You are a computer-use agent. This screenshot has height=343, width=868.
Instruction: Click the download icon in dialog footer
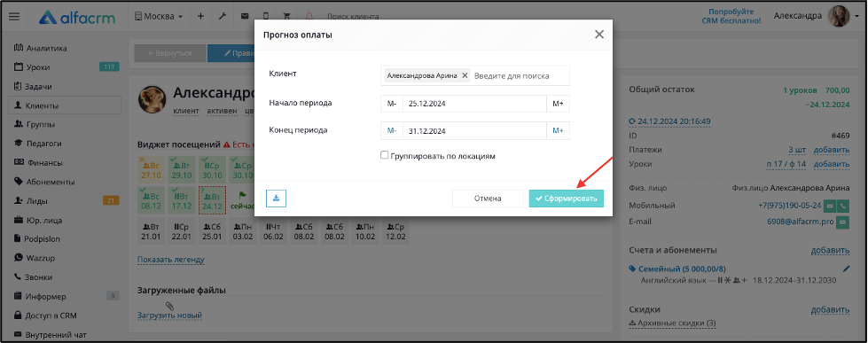(276, 198)
